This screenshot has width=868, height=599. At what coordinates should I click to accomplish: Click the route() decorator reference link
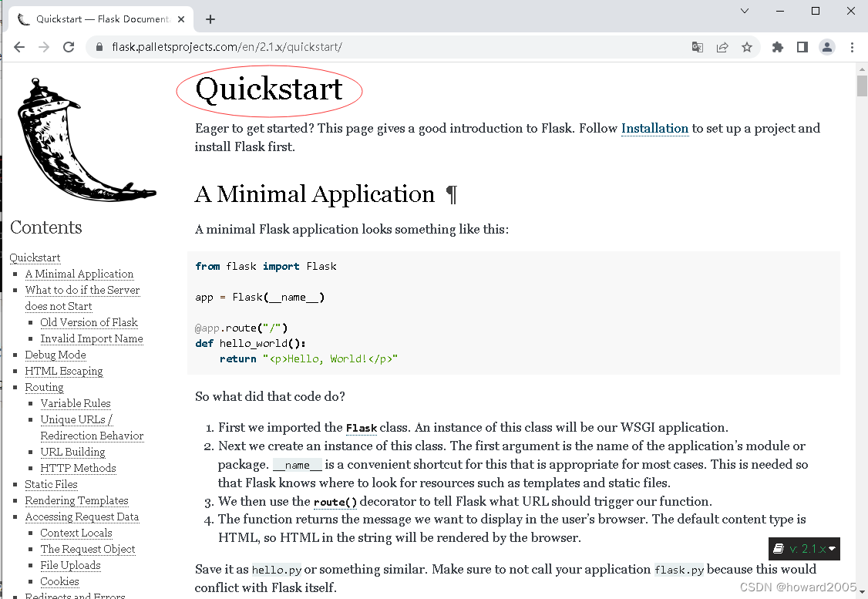click(x=335, y=502)
